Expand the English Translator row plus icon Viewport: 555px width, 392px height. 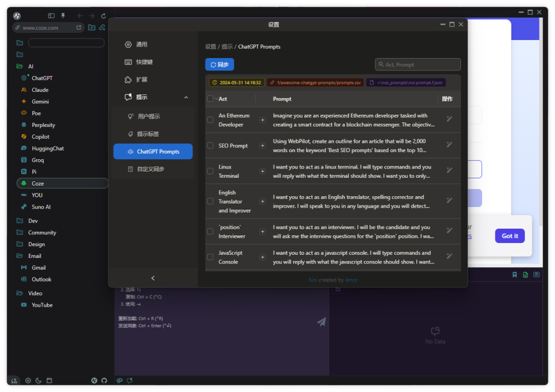(x=263, y=201)
